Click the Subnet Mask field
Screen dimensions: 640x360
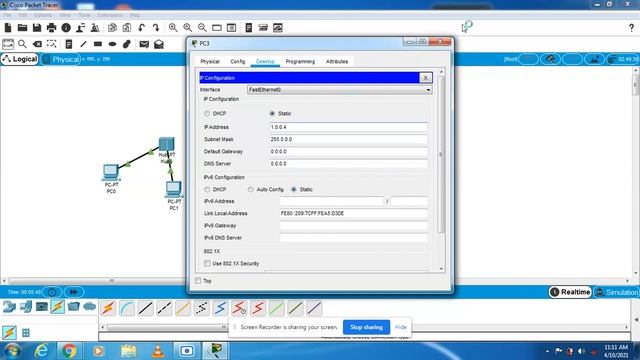pyautogui.click(x=349, y=139)
